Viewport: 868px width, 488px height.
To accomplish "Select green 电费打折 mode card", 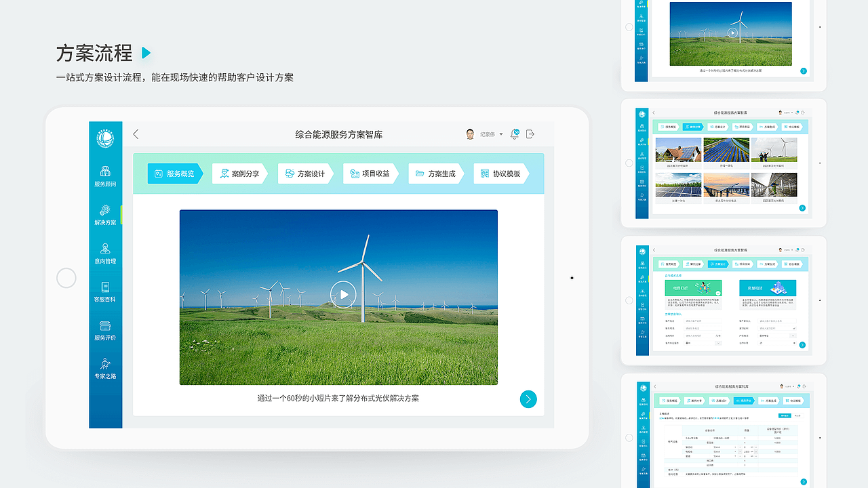I will coord(693,288).
